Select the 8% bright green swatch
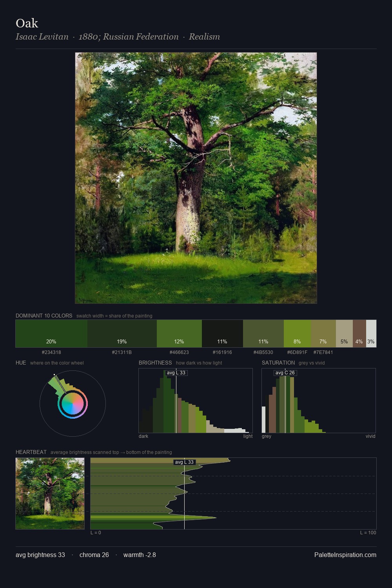 coord(297,334)
